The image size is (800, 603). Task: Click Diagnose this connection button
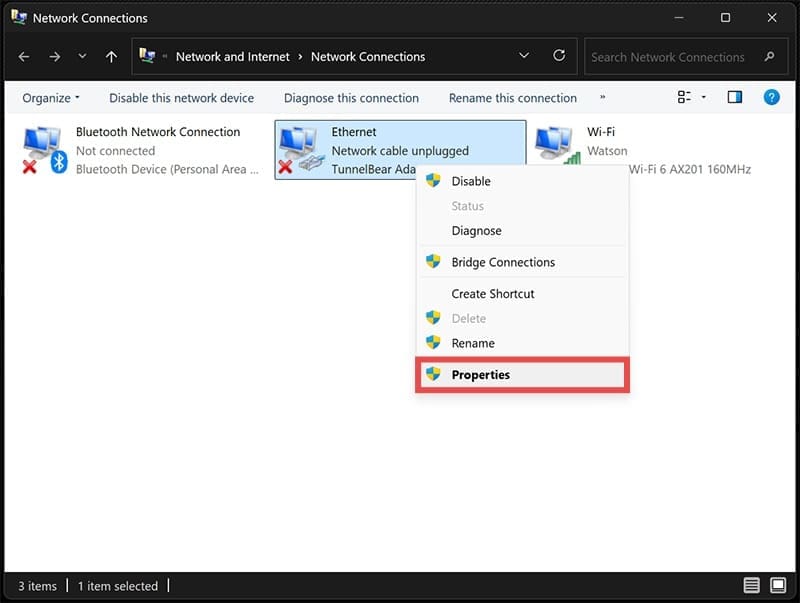point(351,98)
